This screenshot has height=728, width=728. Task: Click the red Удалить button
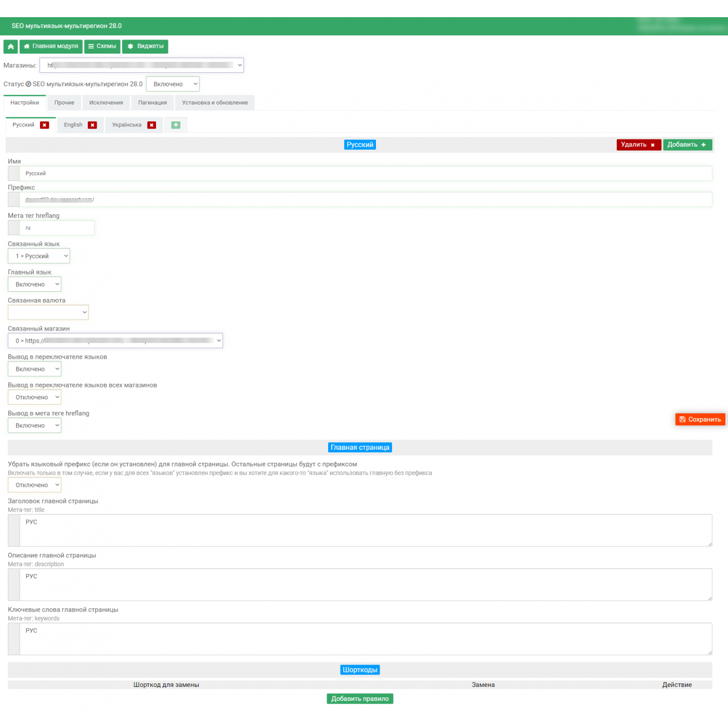[638, 145]
